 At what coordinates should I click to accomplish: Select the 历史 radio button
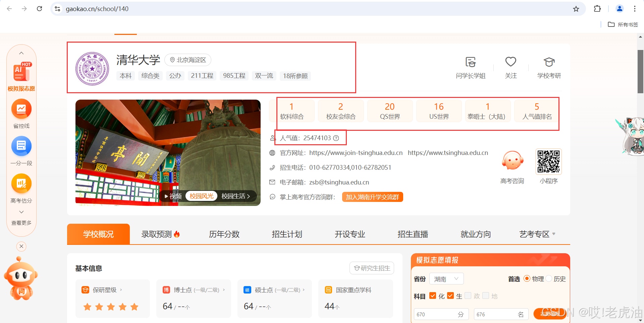549,279
